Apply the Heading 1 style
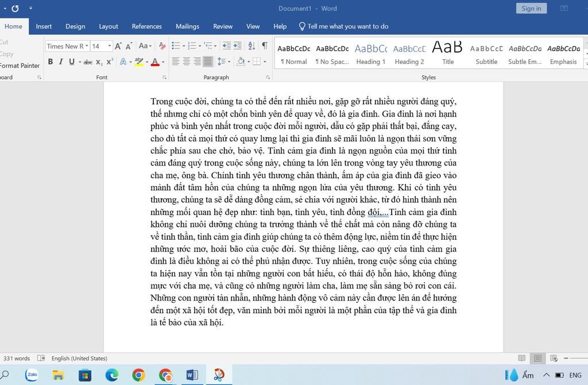 point(370,55)
